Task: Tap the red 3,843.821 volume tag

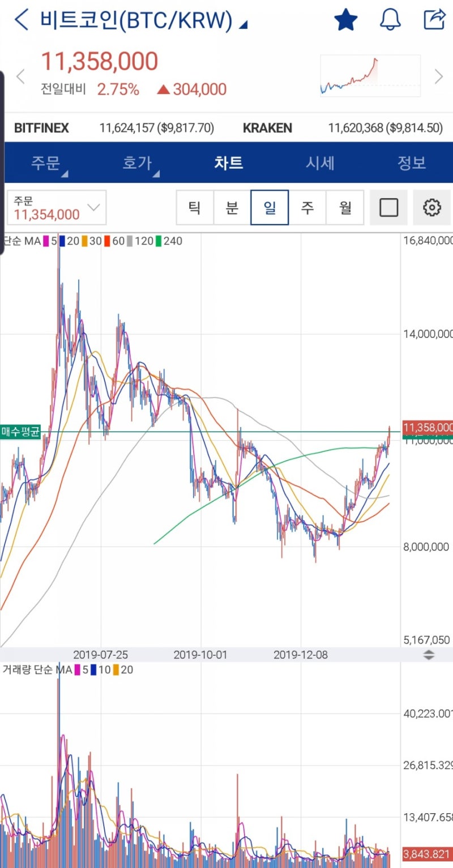Action: 428,853
